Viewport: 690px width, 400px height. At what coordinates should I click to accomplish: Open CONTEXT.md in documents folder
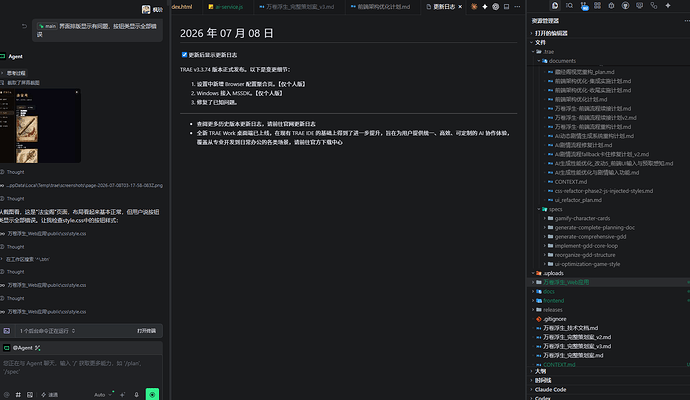(570, 182)
